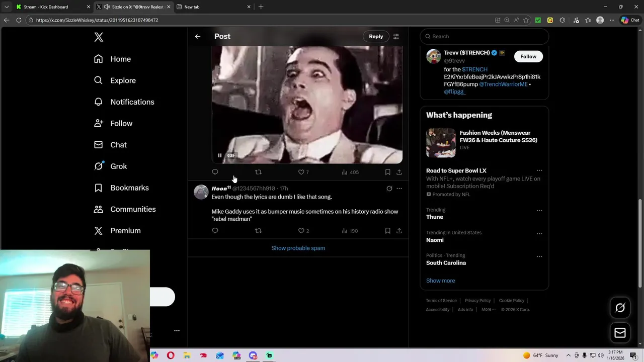
Task: View Hoon's comment 190 views analytics
Action: (350, 231)
